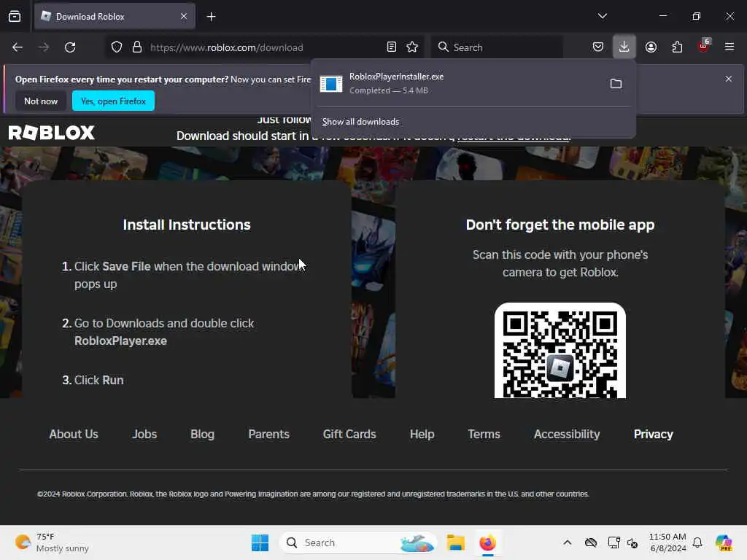This screenshot has width=747, height=560.
Task: Click the Firefox Search box
Action: [497, 47]
